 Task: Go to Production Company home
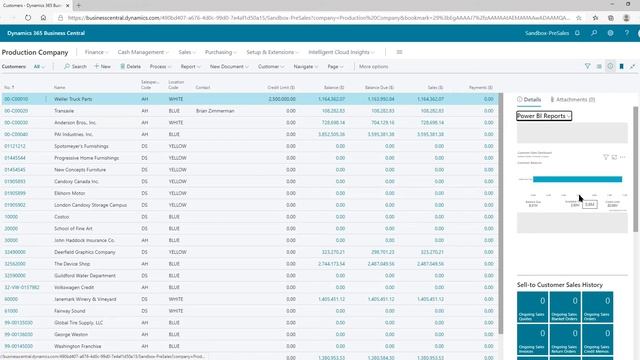35,52
